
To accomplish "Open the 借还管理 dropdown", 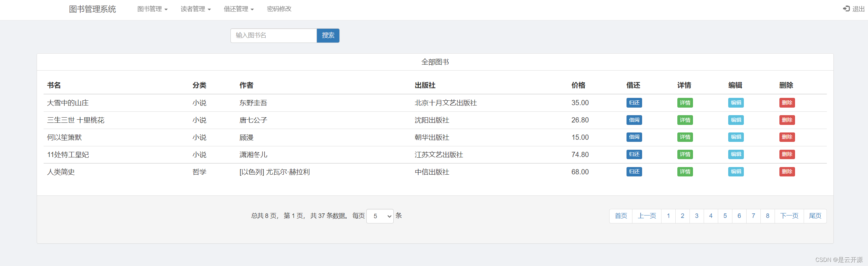I will 239,9.
